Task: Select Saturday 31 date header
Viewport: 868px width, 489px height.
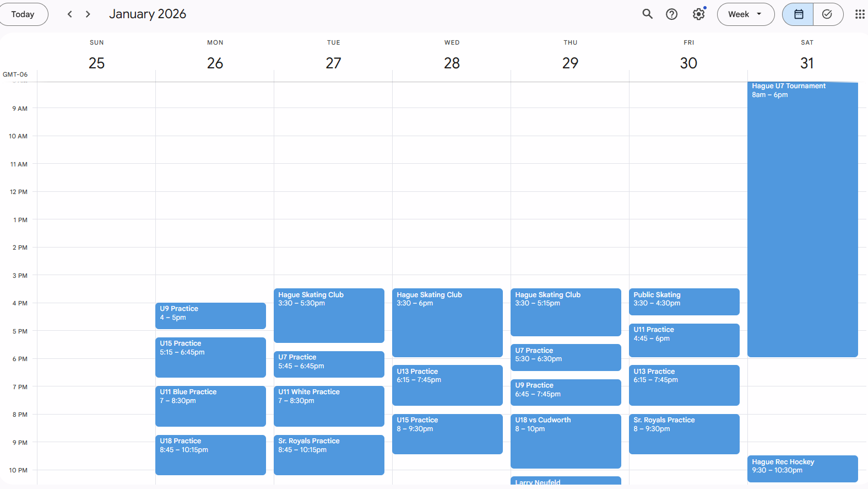Action: [806, 63]
